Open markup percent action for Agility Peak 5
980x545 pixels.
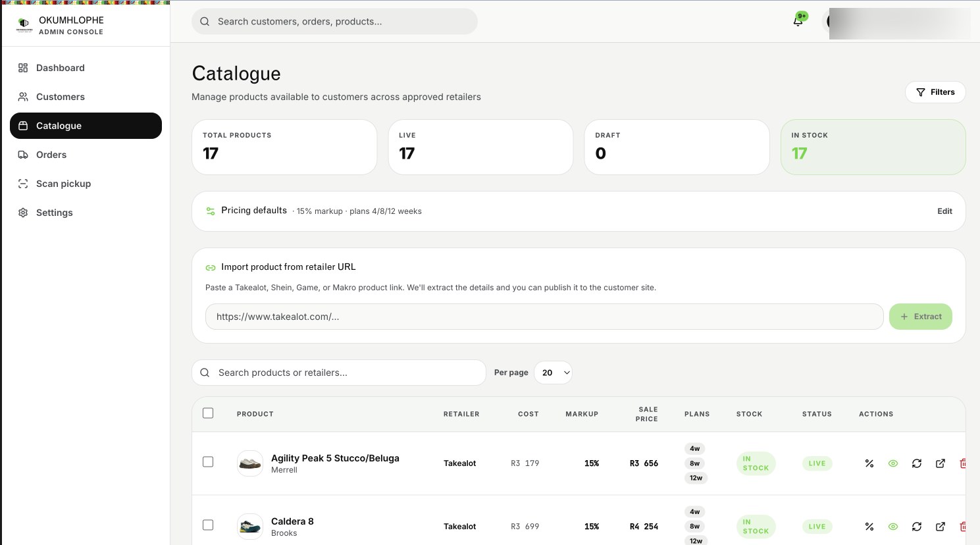869,463
